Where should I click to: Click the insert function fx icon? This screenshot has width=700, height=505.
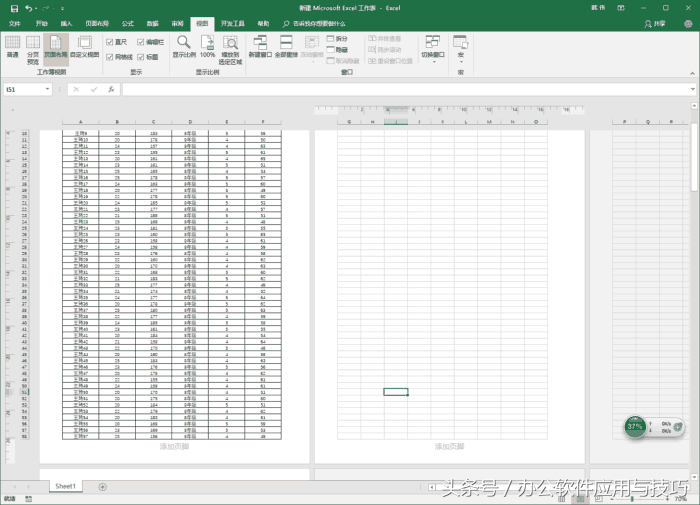click(x=111, y=89)
